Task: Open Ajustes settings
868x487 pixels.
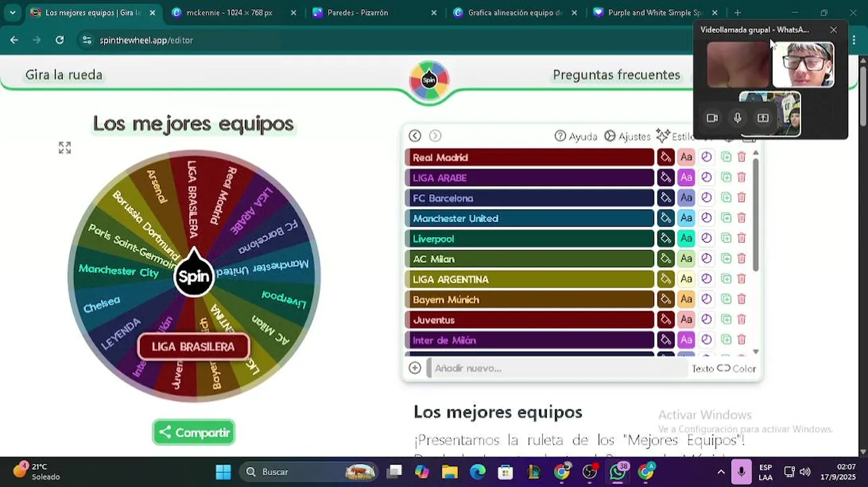Action: [627, 136]
